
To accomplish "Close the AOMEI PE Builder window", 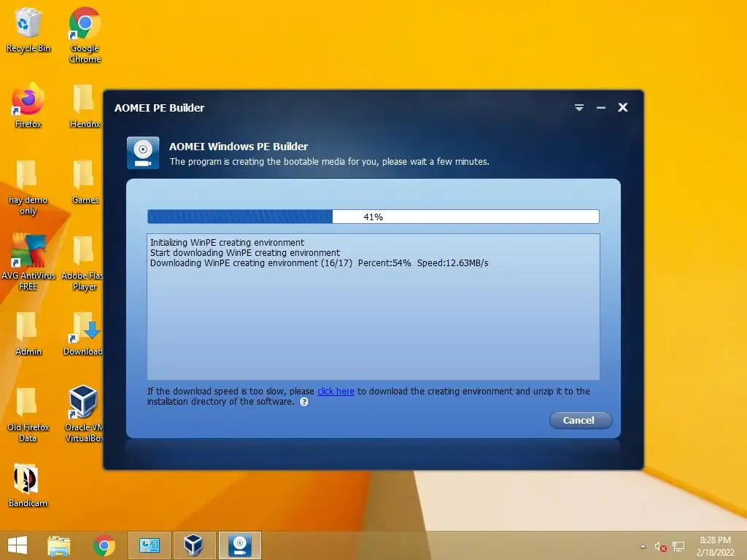I will click(x=623, y=108).
